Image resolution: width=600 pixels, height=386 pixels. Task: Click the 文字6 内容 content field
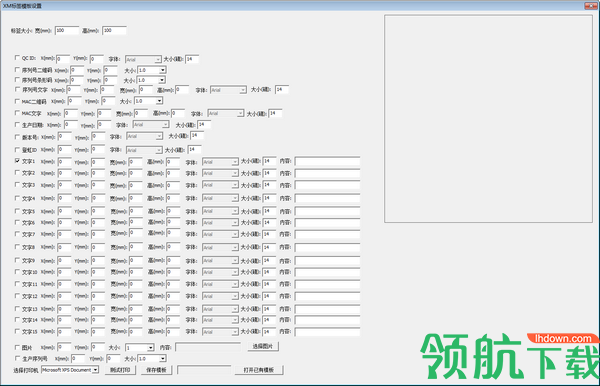(x=328, y=222)
